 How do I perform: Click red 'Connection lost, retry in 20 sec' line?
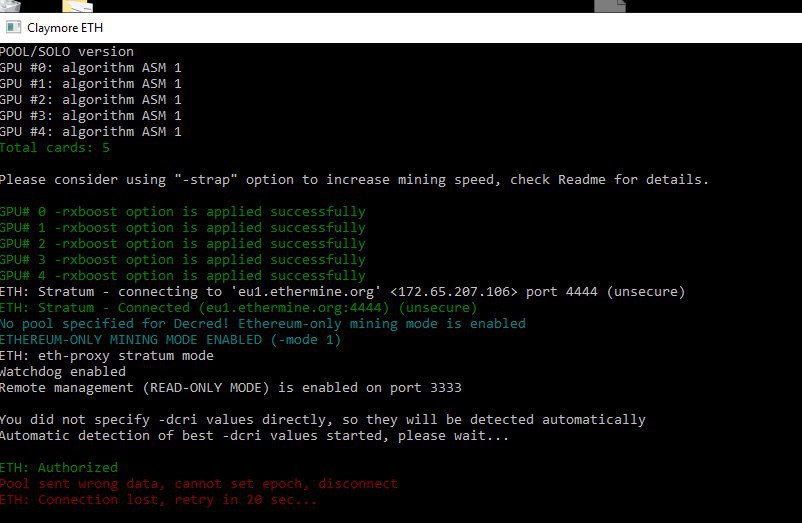159,499
